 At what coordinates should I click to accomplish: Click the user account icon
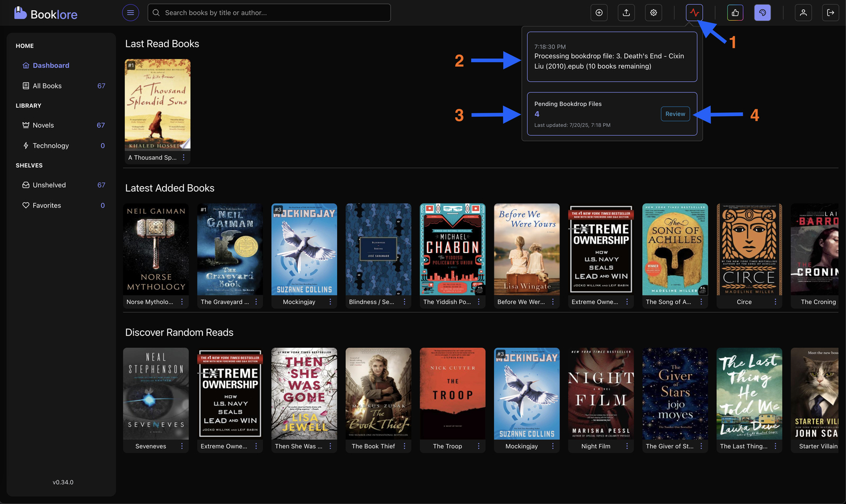tap(803, 12)
